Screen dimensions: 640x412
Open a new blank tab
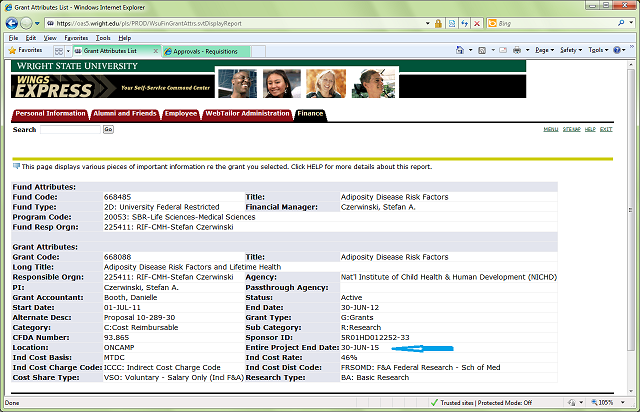coord(258,51)
